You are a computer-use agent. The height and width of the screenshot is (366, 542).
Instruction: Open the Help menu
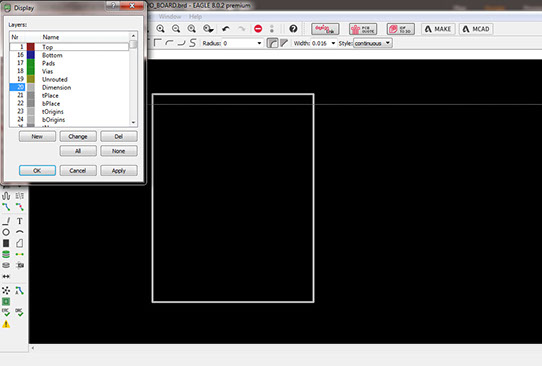tap(195, 17)
